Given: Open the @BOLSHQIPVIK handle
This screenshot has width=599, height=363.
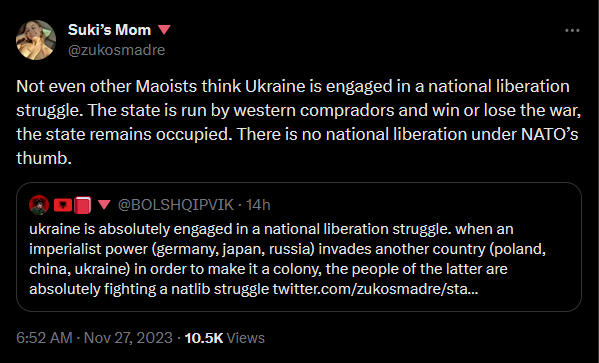Looking at the screenshot, I should click(x=176, y=205).
